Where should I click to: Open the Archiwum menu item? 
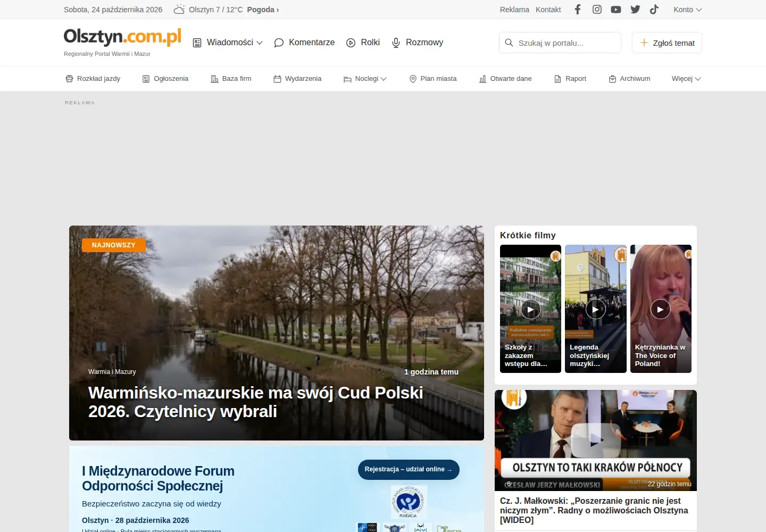(629, 79)
